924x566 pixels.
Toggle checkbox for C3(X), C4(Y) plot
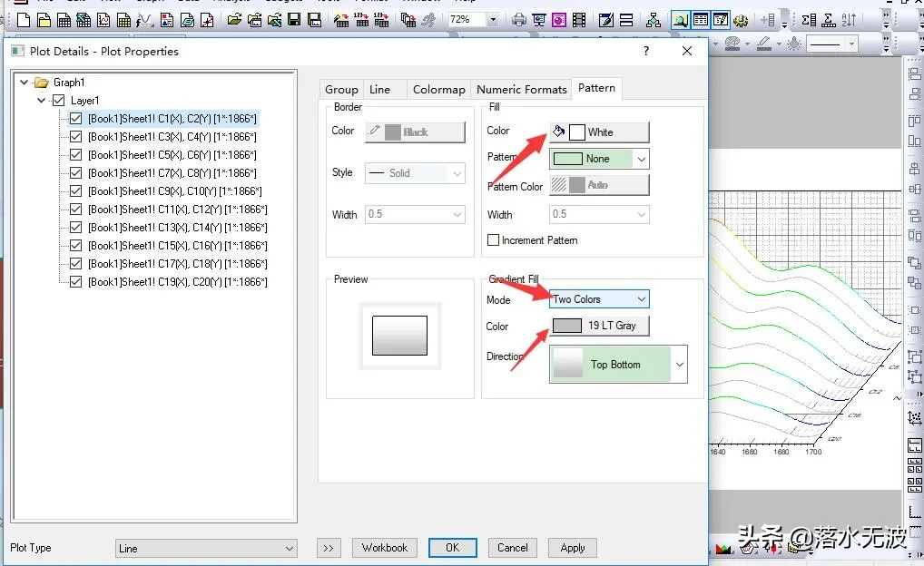(75, 137)
